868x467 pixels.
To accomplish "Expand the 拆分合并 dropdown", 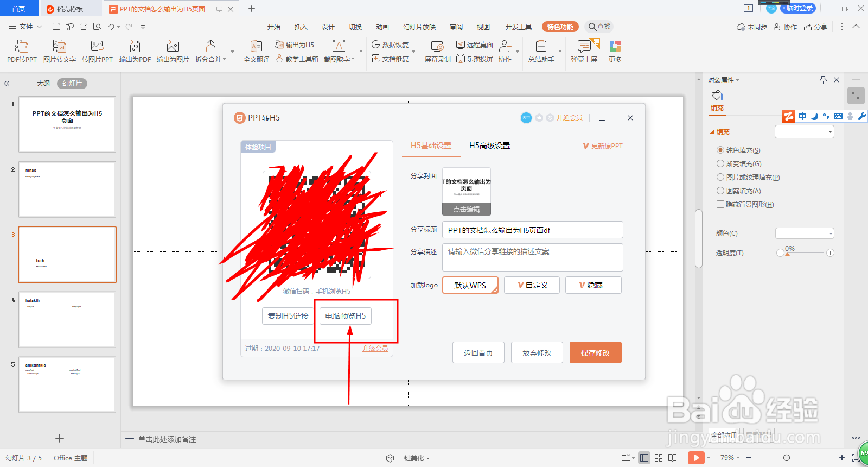I will (x=225, y=60).
